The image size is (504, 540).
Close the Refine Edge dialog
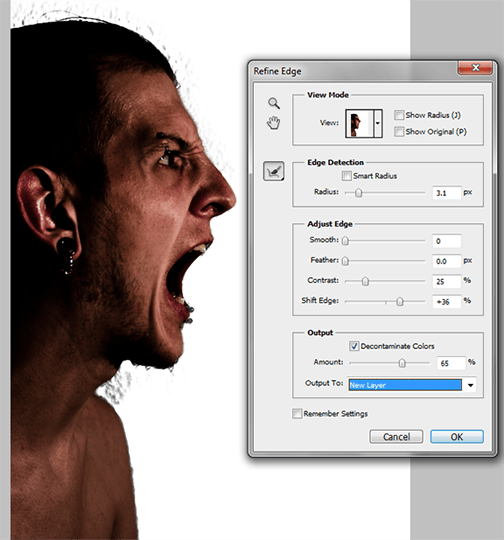click(475, 68)
